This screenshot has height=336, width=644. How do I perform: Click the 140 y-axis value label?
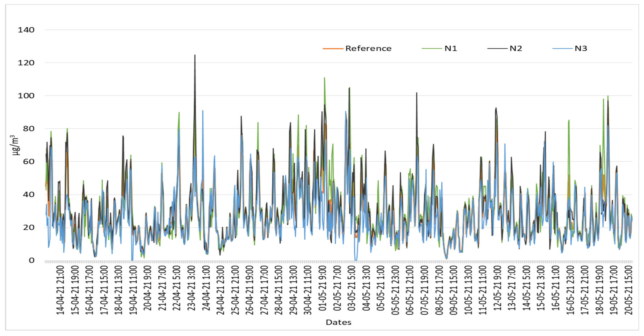coord(26,30)
